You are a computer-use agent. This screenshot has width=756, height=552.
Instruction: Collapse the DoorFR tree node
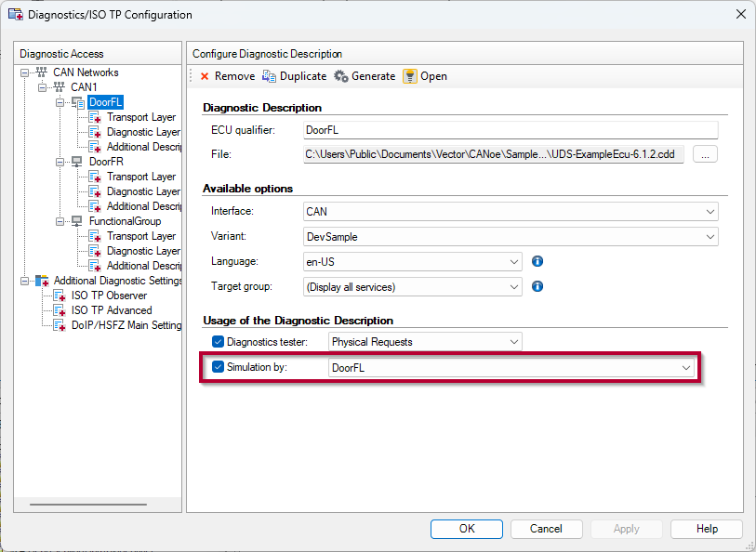pos(60,162)
